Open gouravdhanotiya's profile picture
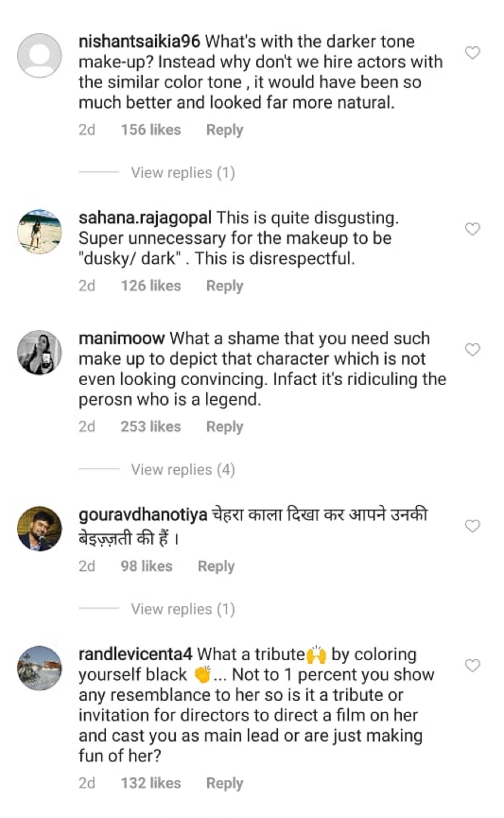This screenshot has width=504, height=818. point(39,529)
